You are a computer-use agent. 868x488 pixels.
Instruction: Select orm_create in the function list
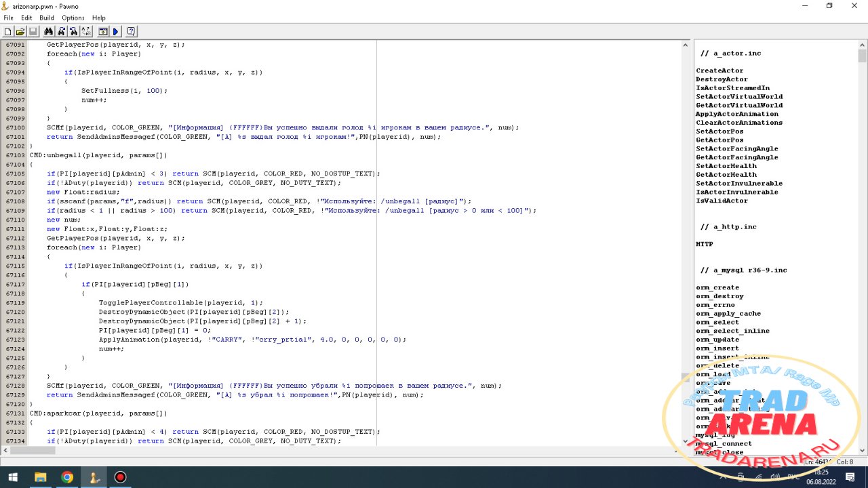[x=717, y=287]
